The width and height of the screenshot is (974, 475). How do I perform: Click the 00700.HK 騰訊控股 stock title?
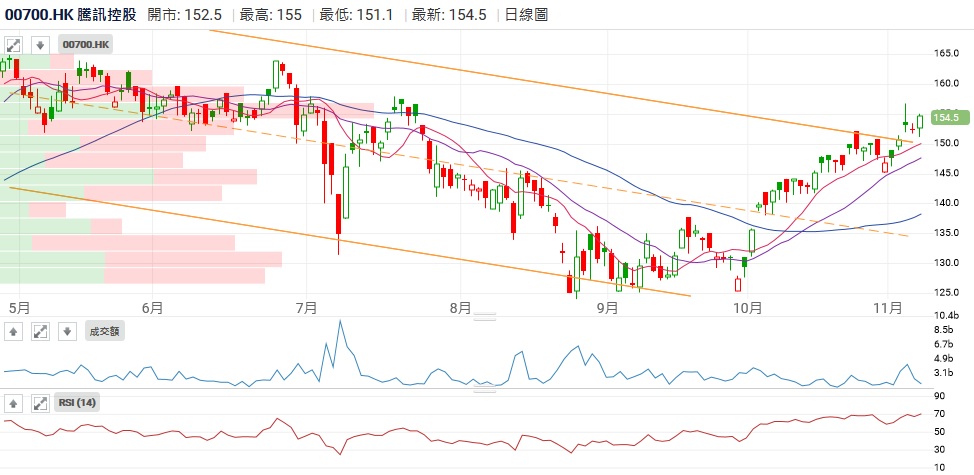point(70,14)
